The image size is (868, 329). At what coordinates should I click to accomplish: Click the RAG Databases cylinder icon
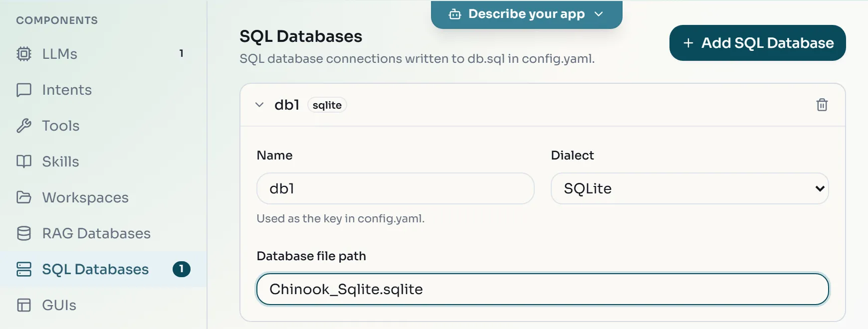23,233
